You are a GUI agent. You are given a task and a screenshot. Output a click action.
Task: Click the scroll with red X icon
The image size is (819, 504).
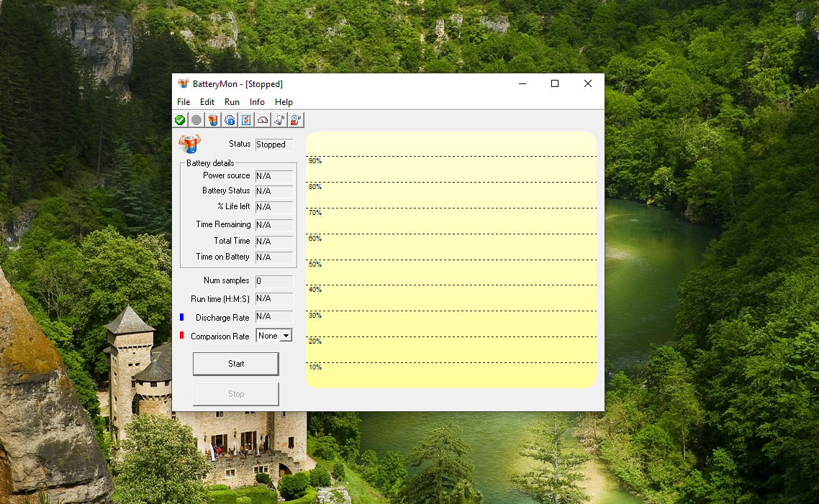pos(296,120)
